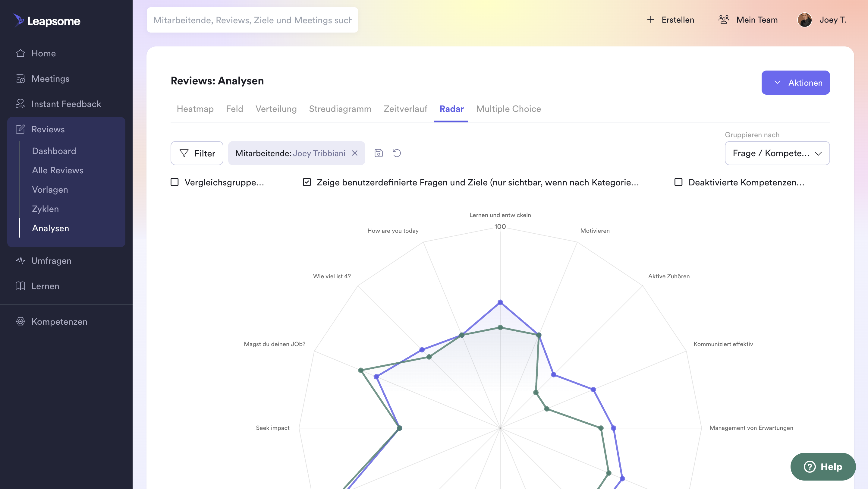Open Vorlagen in sidebar

click(50, 189)
